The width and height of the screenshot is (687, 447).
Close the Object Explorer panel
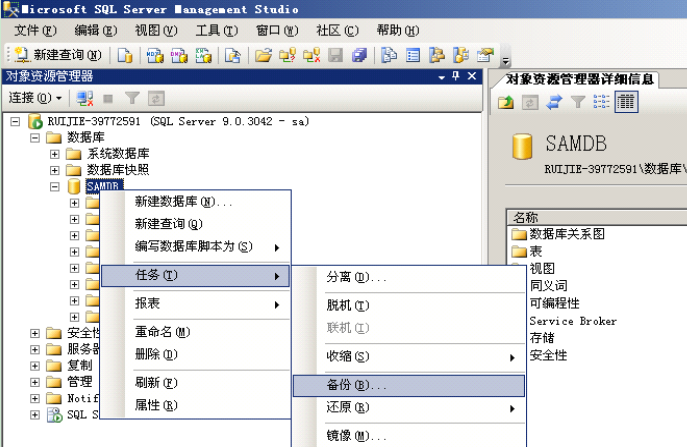pos(472,76)
